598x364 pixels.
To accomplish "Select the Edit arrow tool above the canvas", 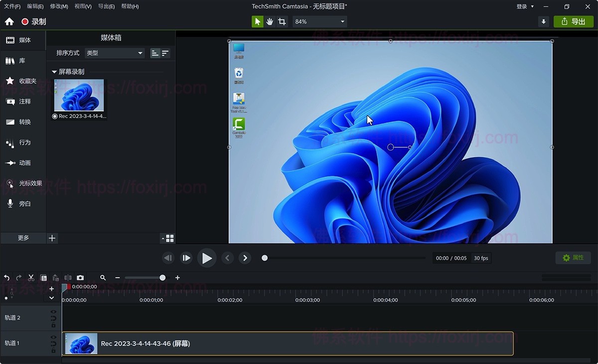I will (257, 21).
